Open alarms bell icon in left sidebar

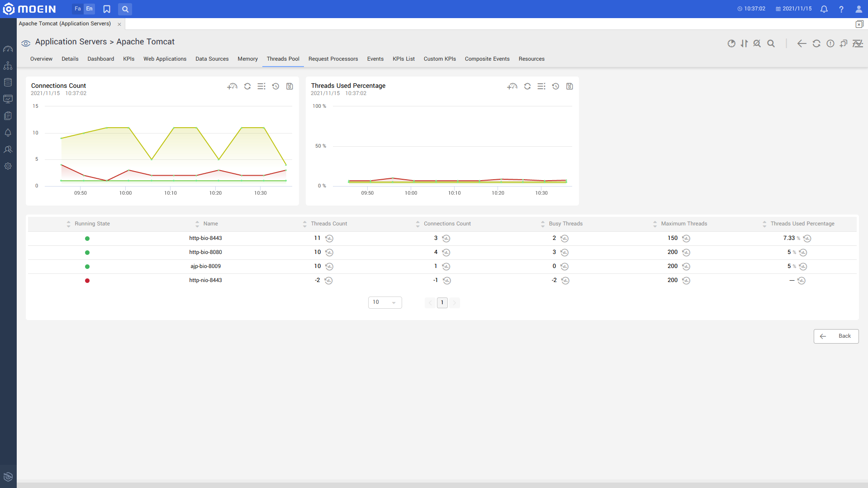tap(8, 133)
